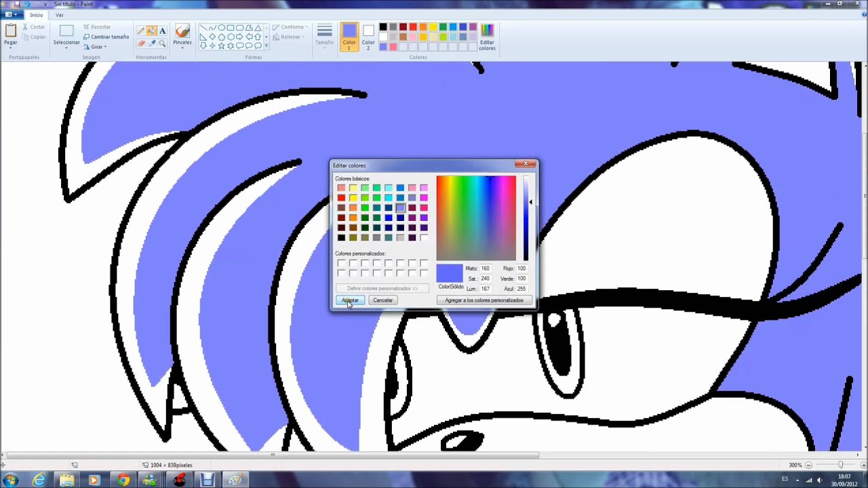The height and width of the screenshot is (488, 868).
Task: Click the ES language indicator in tray
Action: click(785, 479)
